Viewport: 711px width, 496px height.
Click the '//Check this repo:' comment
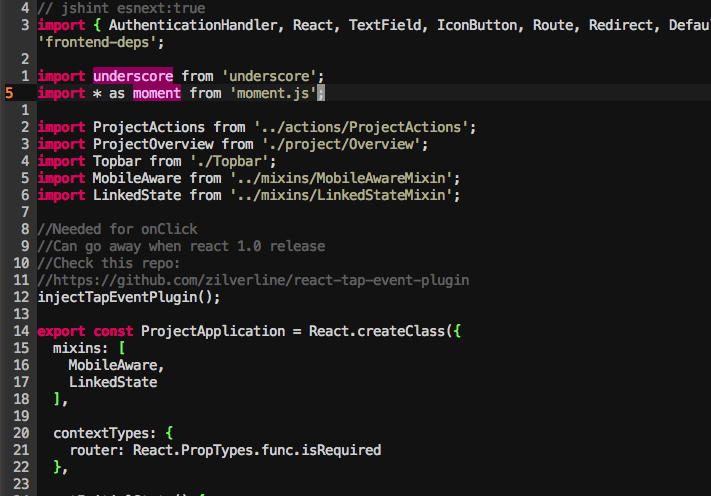[109, 263]
